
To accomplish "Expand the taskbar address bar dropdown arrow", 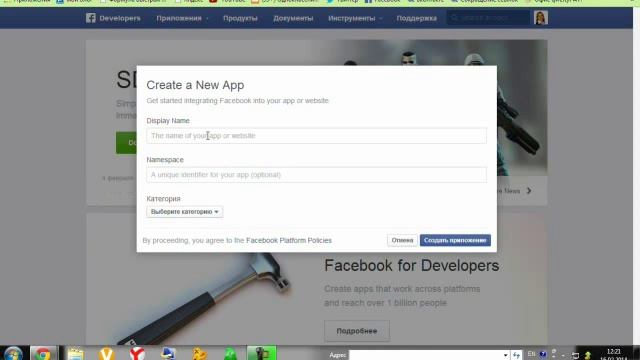I will click(506, 355).
